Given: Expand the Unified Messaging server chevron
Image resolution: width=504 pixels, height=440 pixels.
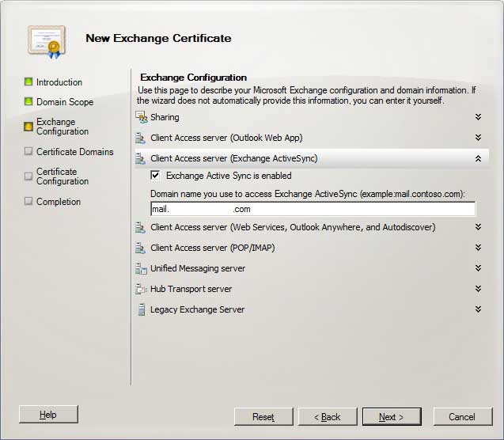Looking at the screenshot, I should [x=478, y=268].
